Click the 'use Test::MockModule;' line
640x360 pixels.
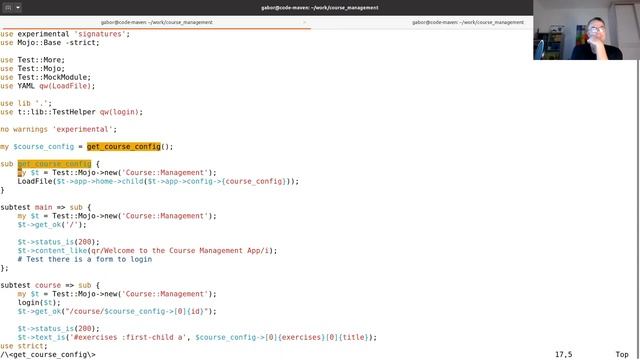(x=45, y=77)
